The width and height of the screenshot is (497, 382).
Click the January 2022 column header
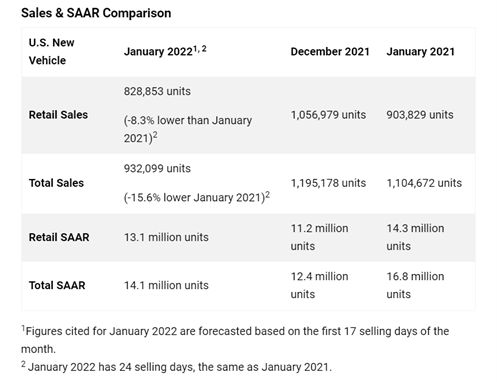[x=165, y=51]
